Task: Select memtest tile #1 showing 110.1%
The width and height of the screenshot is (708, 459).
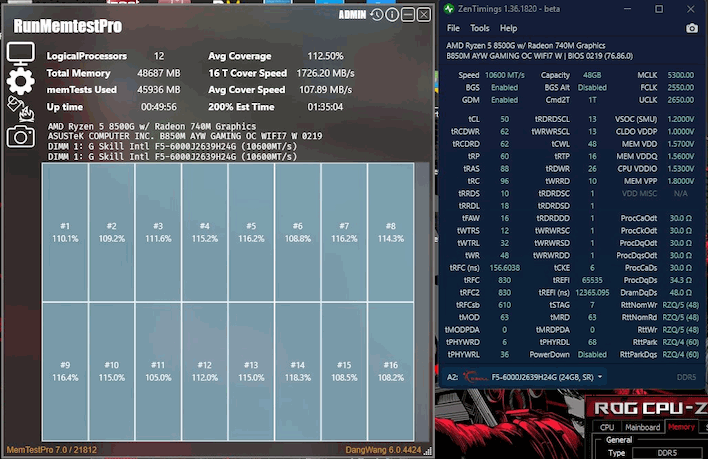Action: pyautogui.click(x=65, y=232)
